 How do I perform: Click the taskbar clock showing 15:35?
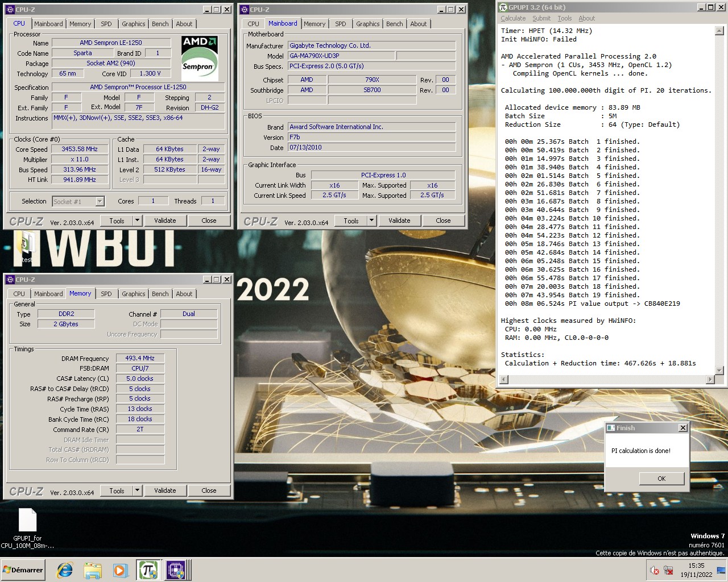tap(696, 570)
